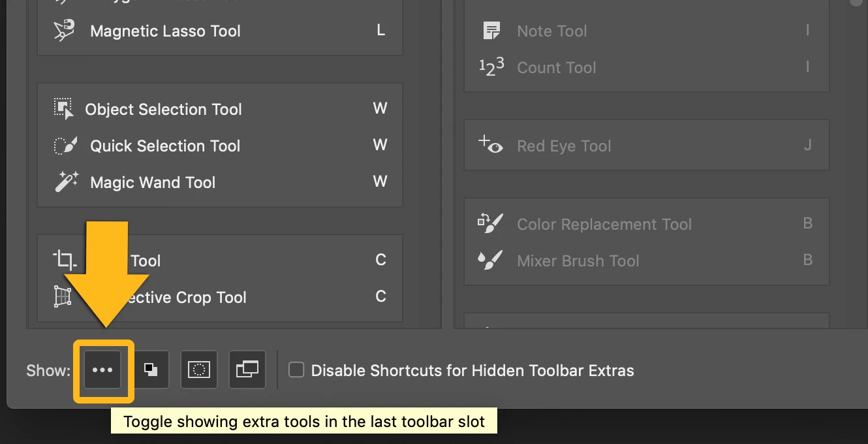Click the Red Eye Tool icon
Screen dimensions: 868x444
tap(491, 145)
